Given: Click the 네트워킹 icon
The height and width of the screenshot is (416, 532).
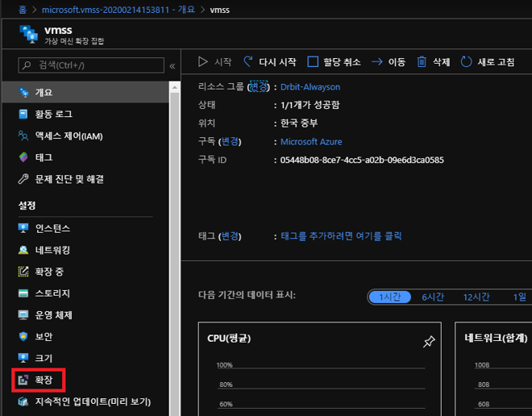Looking at the screenshot, I should coord(23,250).
